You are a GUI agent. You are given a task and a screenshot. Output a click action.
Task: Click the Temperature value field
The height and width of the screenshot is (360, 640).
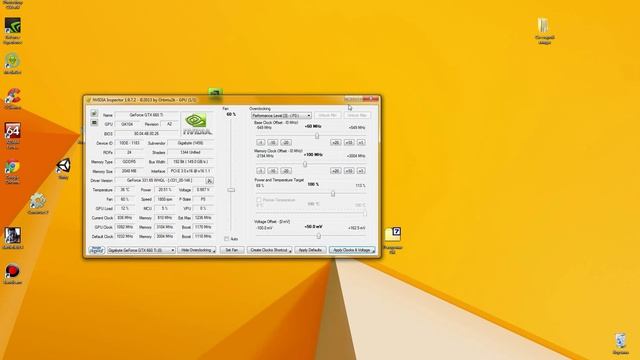pos(125,190)
